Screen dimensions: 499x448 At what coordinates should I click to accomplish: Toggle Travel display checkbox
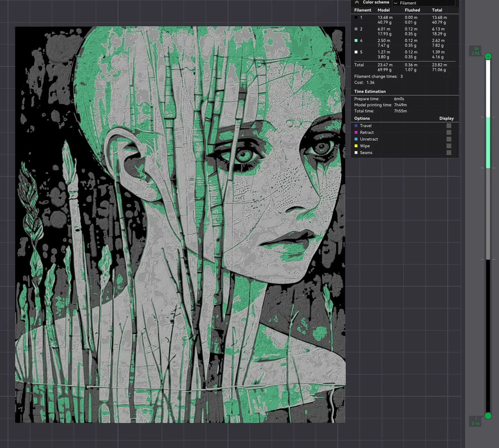pos(449,126)
